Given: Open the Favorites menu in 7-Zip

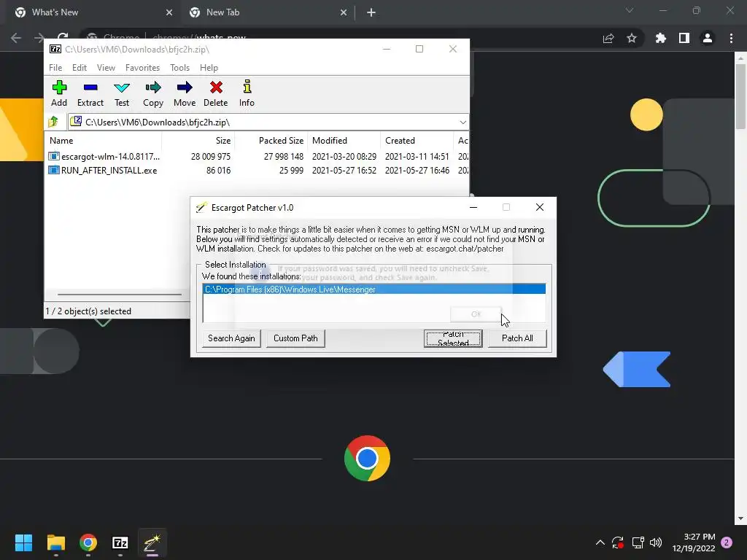Looking at the screenshot, I should click(x=142, y=68).
